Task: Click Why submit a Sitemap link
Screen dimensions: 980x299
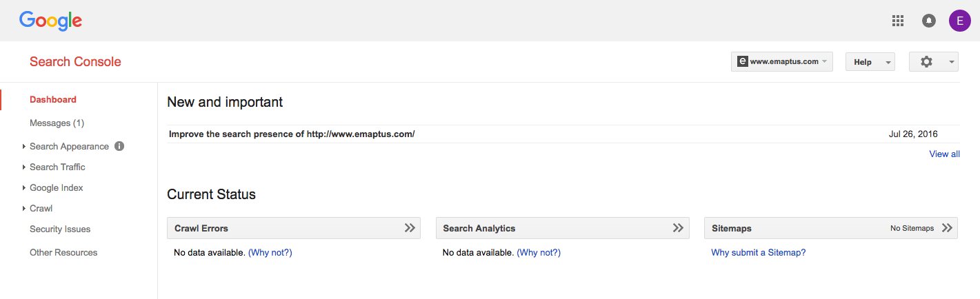Action: 758,252
